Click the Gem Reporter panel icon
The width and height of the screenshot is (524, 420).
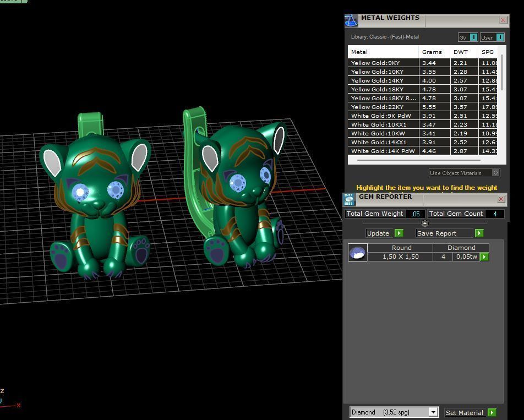(x=349, y=199)
